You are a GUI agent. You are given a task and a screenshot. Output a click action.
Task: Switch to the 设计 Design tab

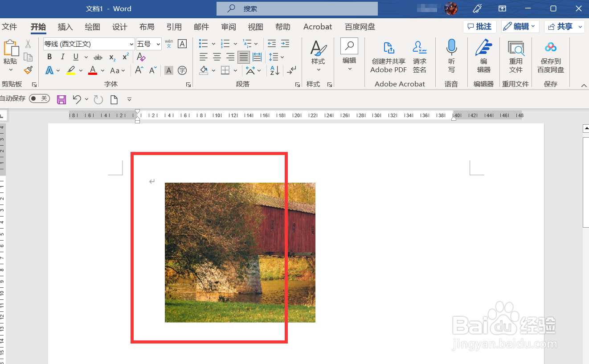(119, 27)
